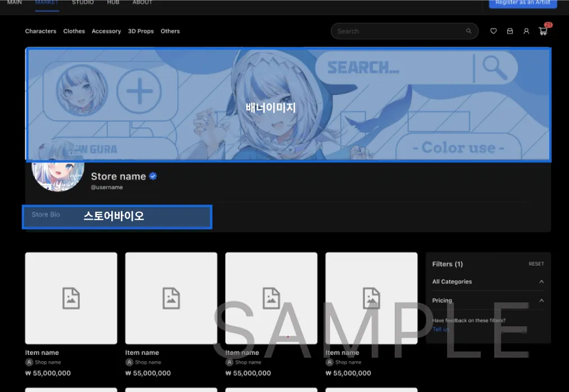Click the fourth item card image

pos(372,298)
